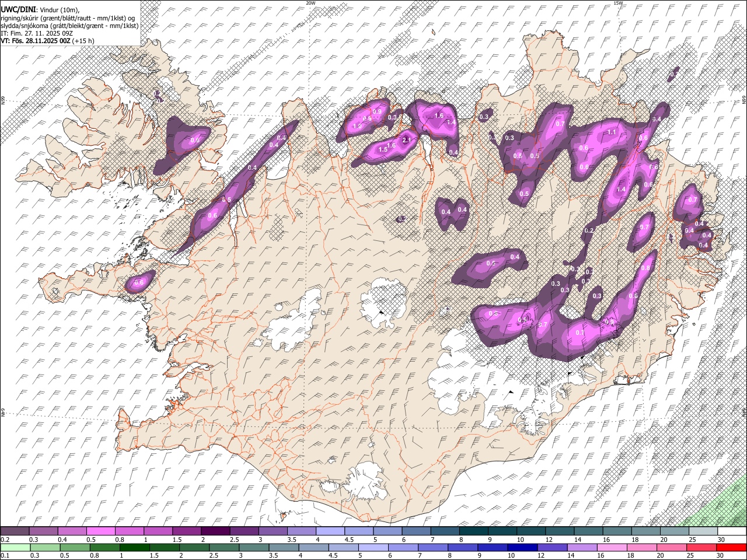Click the UWC/DINI title in the header
Screen dimensions: 747x560
click(18, 10)
